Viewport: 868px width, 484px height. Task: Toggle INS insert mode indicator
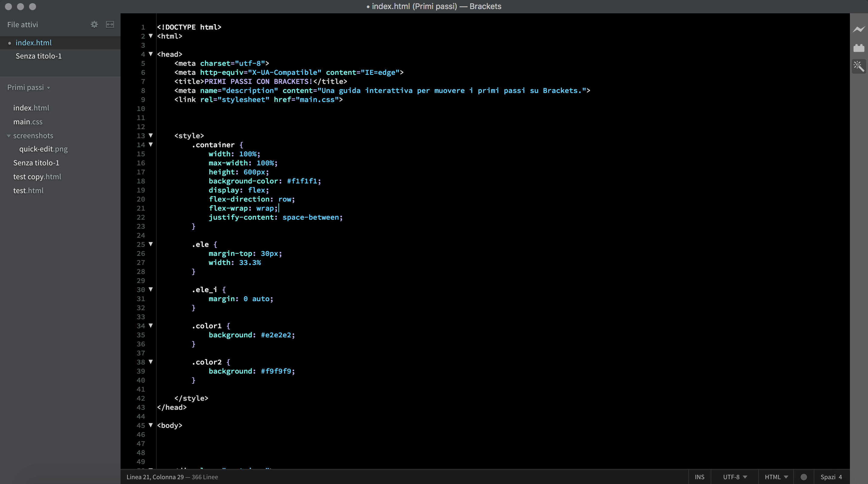tap(700, 477)
